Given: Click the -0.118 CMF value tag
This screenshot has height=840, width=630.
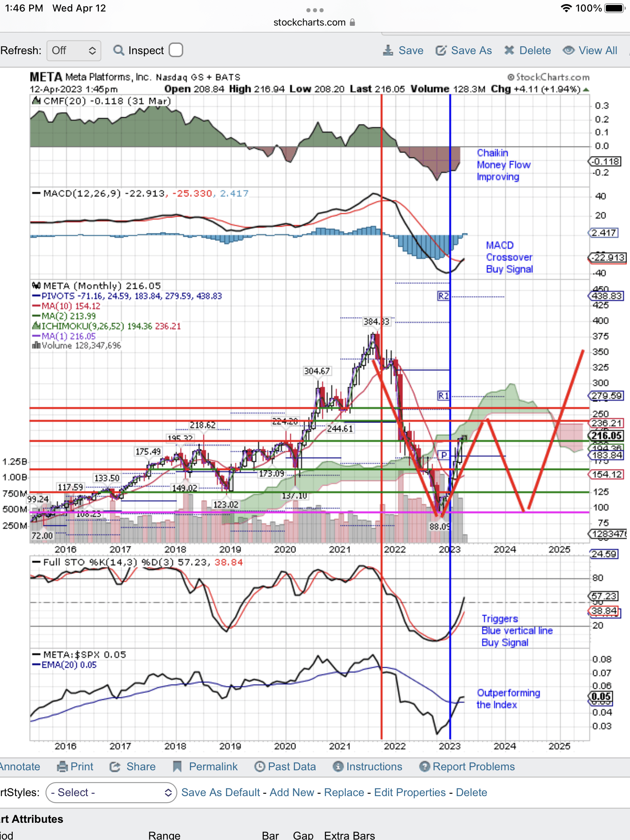Looking at the screenshot, I should [605, 162].
